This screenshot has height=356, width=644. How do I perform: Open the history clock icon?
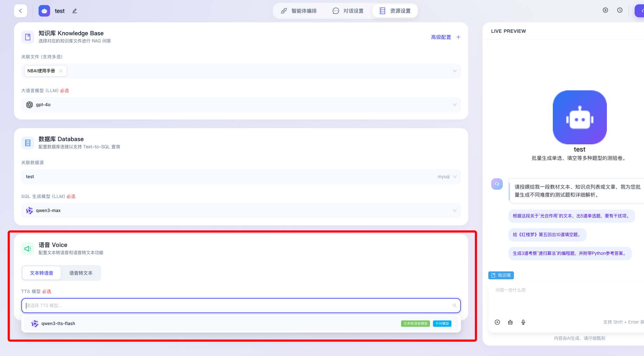pos(620,10)
